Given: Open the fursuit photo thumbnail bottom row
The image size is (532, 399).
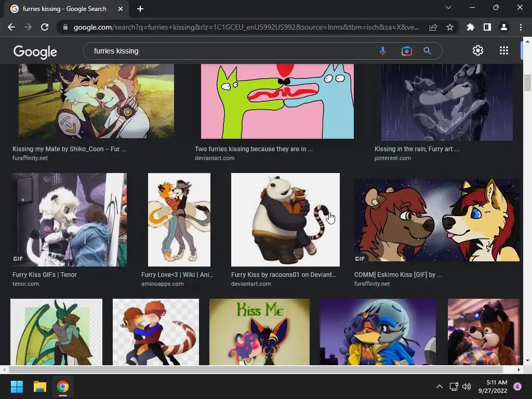Looking at the screenshot, I should click(484, 332).
